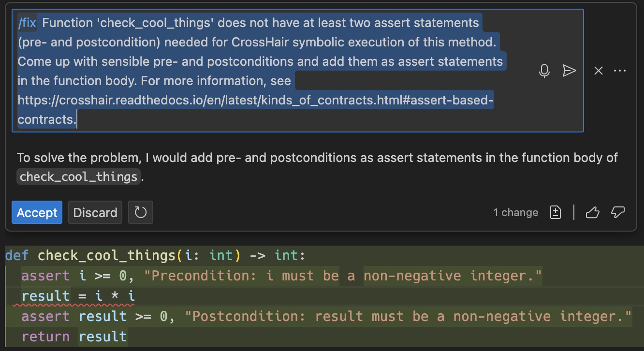Click inside the /fix prompt input box

point(298,71)
